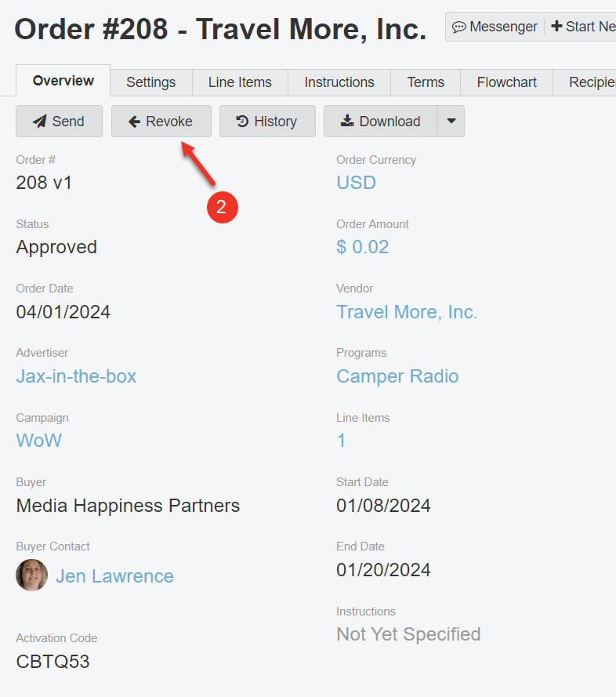Open buyer contact Jen Lawrence link
The image size is (616, 697).
coord(114,576)
